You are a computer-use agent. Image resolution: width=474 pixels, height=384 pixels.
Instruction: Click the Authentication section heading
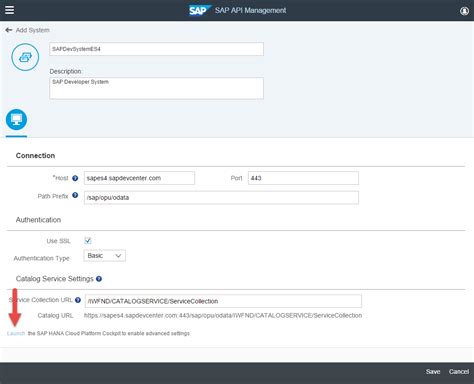pos(38,220)
